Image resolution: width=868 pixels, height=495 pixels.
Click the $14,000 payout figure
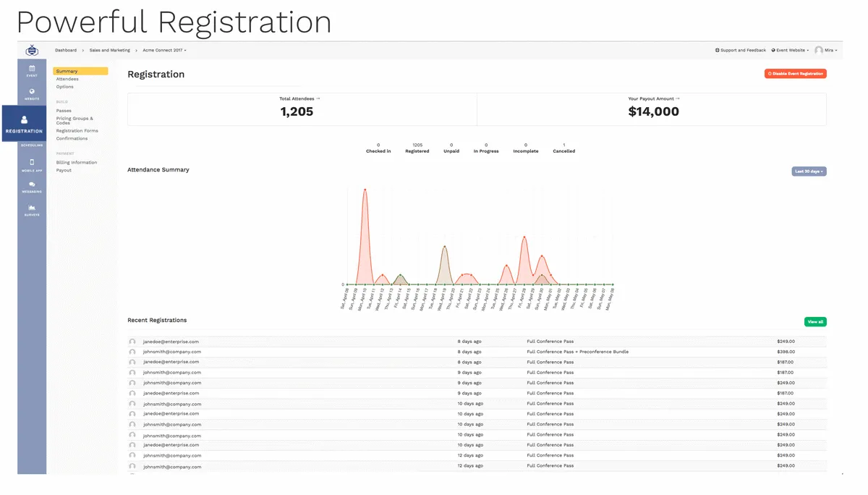pos(654,111)
